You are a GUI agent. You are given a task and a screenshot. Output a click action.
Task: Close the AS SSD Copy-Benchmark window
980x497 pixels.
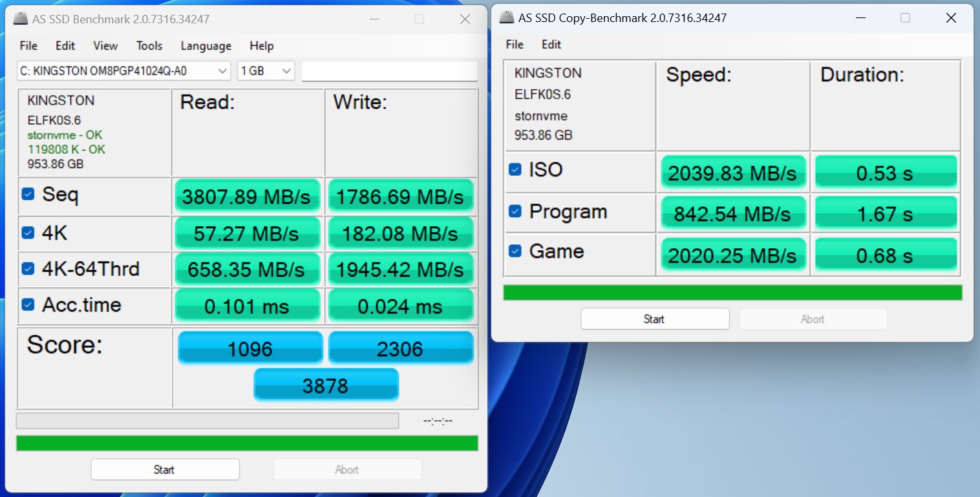click(951, 18)
